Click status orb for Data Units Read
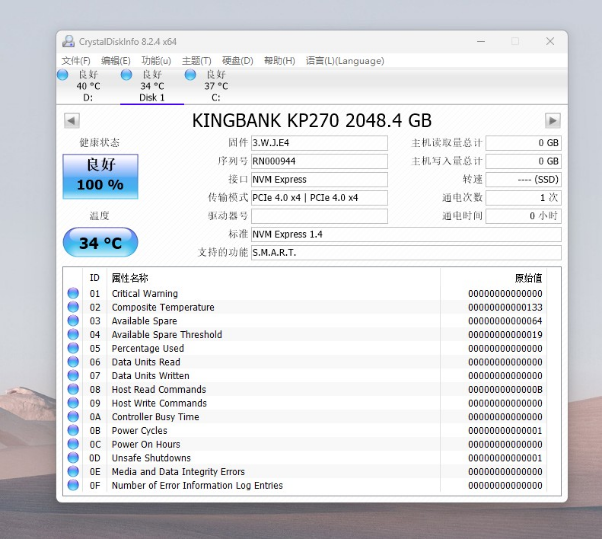The width and height of the screenshot is (602, 539). coord(73,362)
